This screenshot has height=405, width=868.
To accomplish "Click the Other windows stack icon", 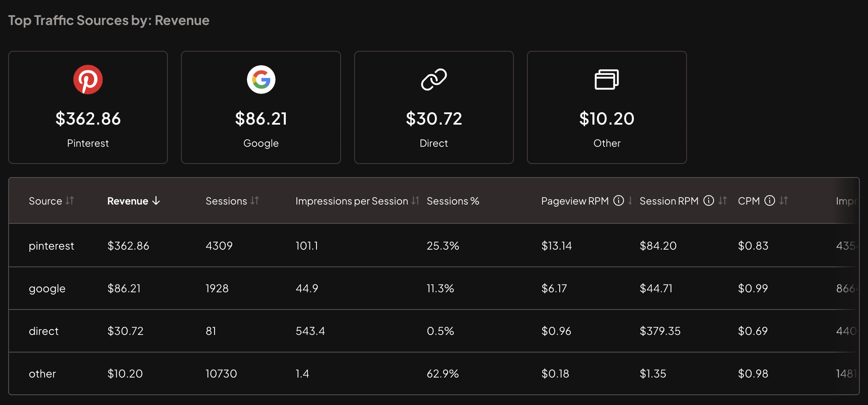I will click(x=606, y=80).
